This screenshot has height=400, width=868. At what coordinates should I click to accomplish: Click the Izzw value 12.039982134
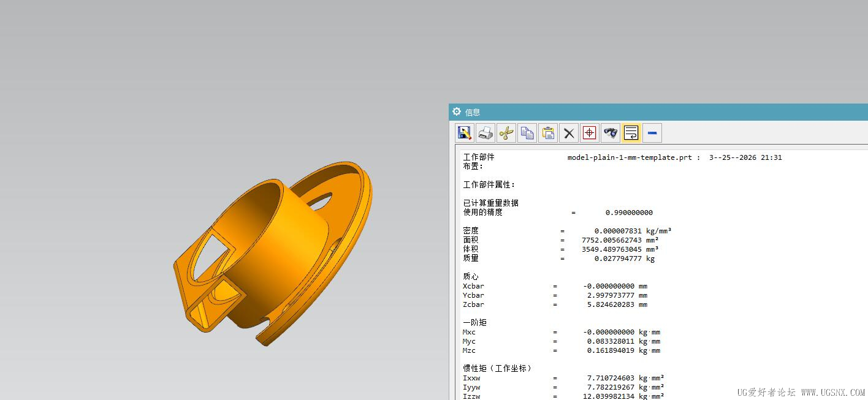609,396
